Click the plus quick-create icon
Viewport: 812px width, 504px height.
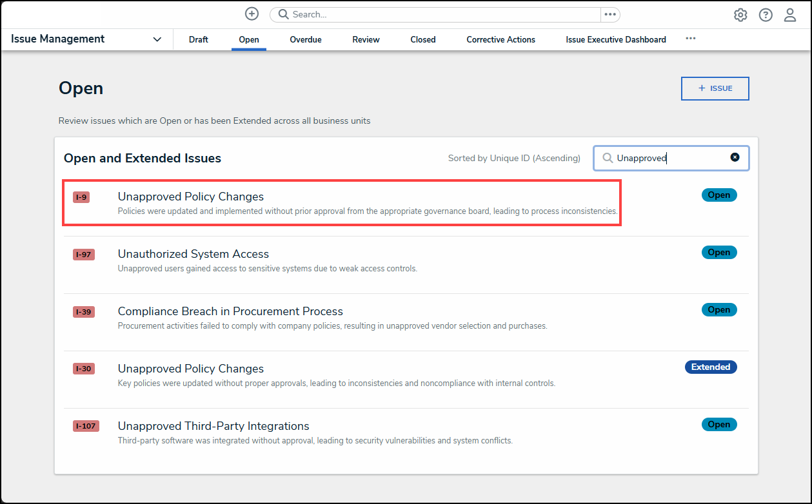(x=252, y=14)
